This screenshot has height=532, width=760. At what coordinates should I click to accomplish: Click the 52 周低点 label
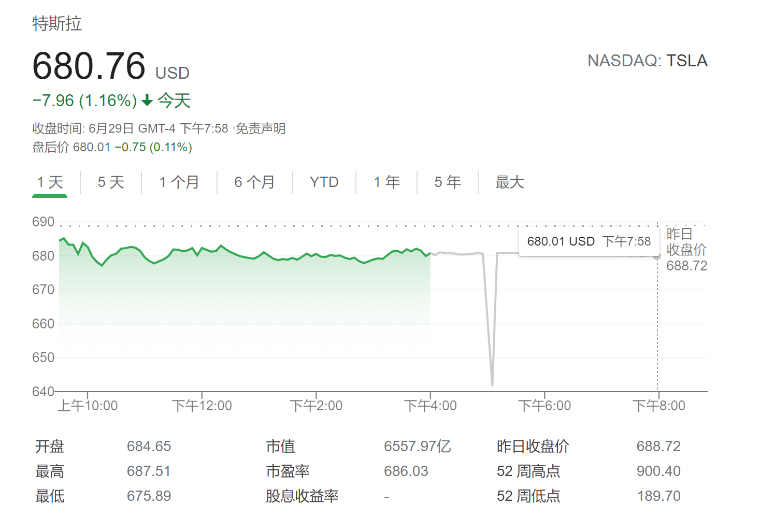(x=528, y=496)
